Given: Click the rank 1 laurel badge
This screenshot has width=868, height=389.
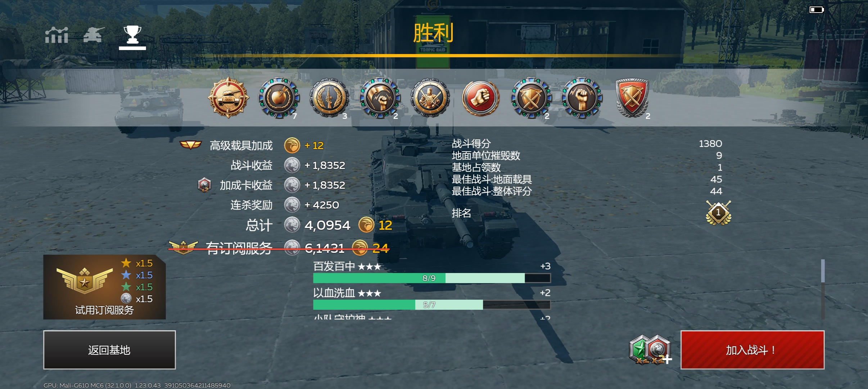Looking at the screenshot, I should tap(718, 213).
